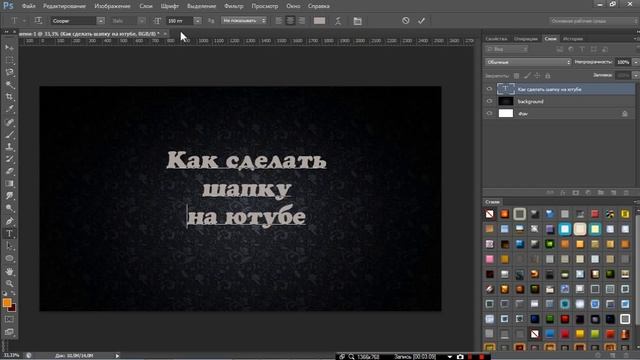Toggle lock position of layer
Screen dimensions: 640x360
pyautogui.click(x=537, y=76)
